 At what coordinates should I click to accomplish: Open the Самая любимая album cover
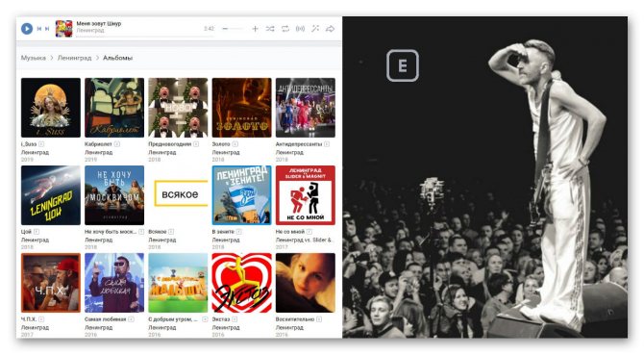[x=114, y=283]
